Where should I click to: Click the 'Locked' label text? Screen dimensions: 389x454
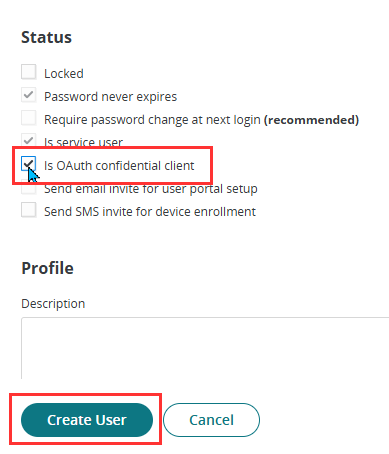pyautogui.click(x=64, y=74)
